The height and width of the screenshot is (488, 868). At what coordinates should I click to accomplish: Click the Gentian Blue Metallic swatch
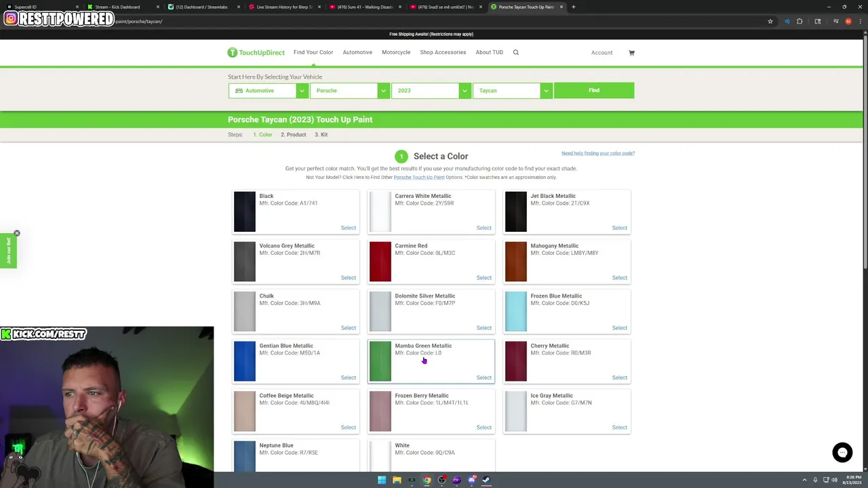pyautogui.click(x=245, y=361)
